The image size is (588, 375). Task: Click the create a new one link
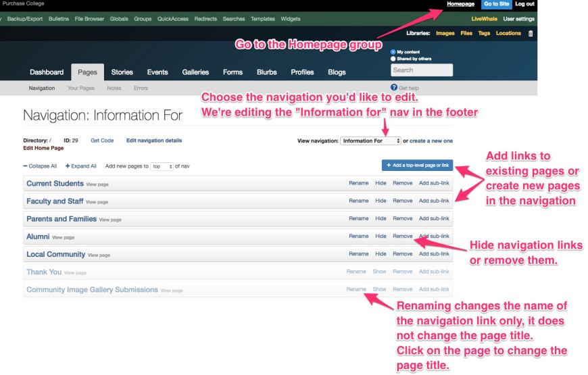tap(431, 141)
